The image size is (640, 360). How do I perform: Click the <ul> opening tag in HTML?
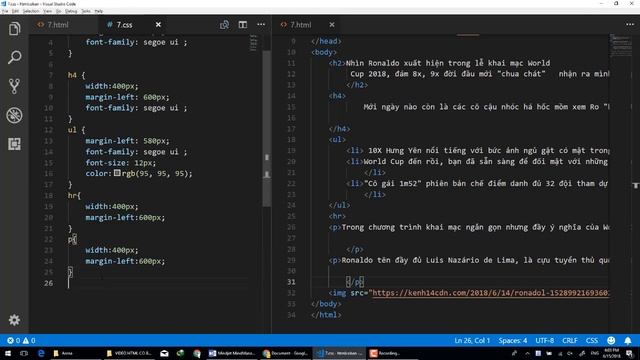[337, 140]
